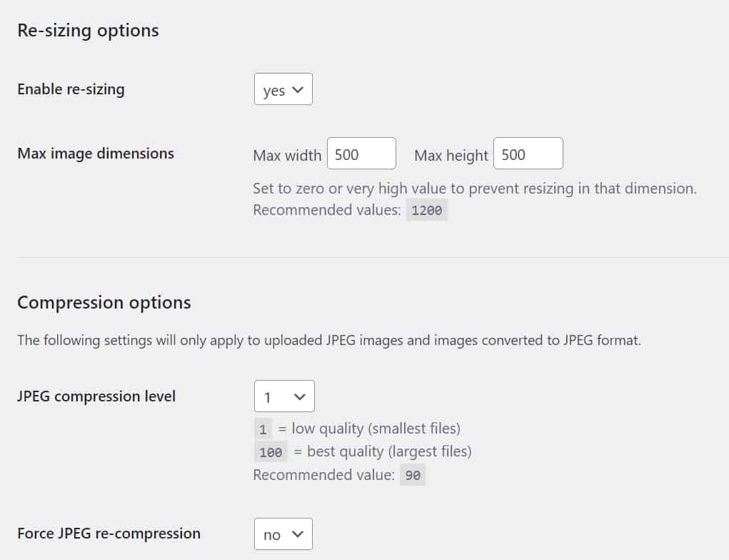Screen dimensions: 729x560
Task: Click the "Max width" field label
Action: [x=287, y=155]
